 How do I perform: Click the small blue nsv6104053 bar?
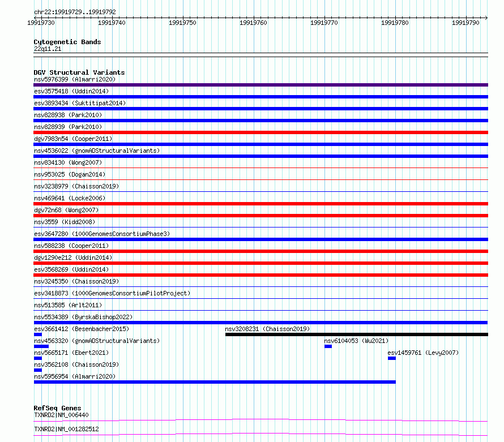(328, 346)
